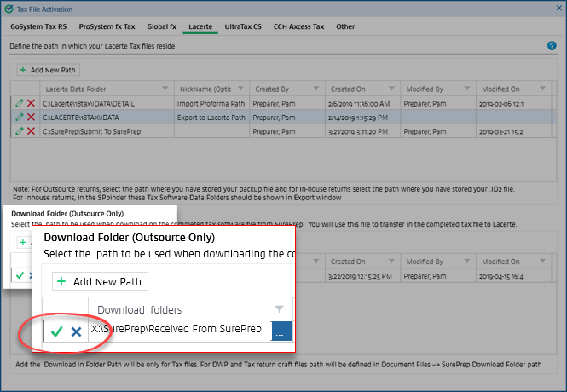Open filter for Created By column
The image size is (567, 392).
point(317,89)
